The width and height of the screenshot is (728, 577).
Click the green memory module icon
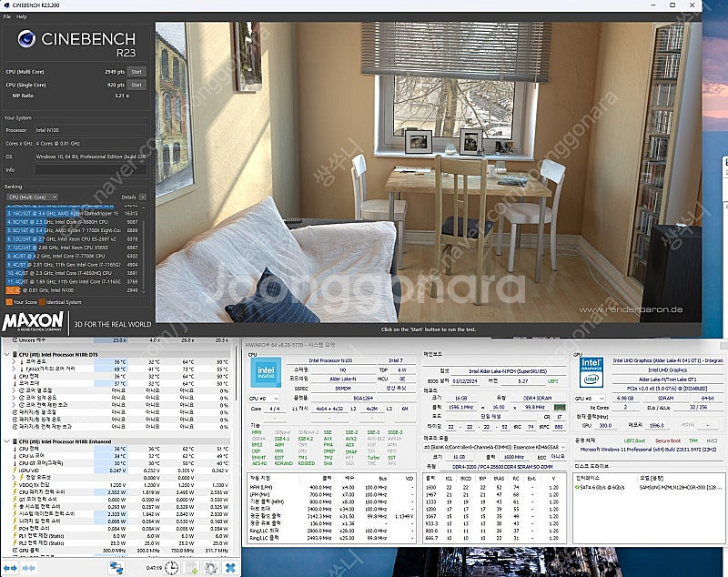tap(560, 407)
